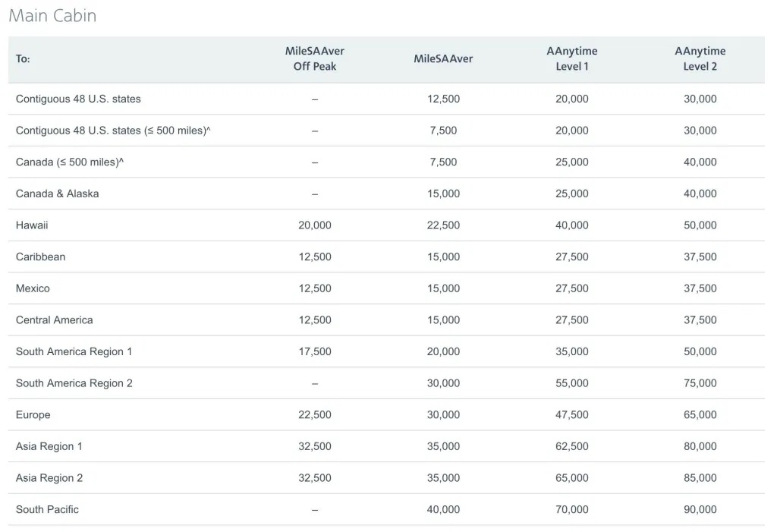Click Europe's 22,500 Off Peak value
777x532 pixels.
(315, 415)
